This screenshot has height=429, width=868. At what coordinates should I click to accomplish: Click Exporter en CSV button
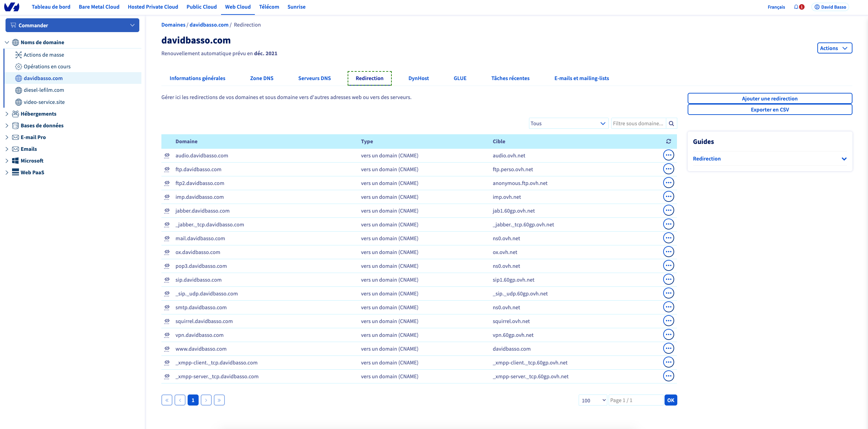coord(769,110)
